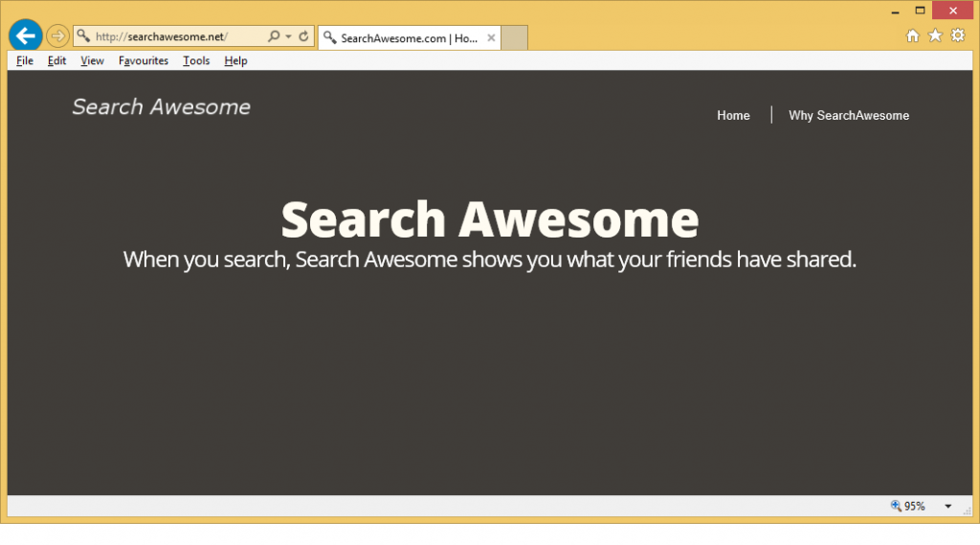Open the zoom level dropdown arrow
The image size is (980, 545).
947,506
